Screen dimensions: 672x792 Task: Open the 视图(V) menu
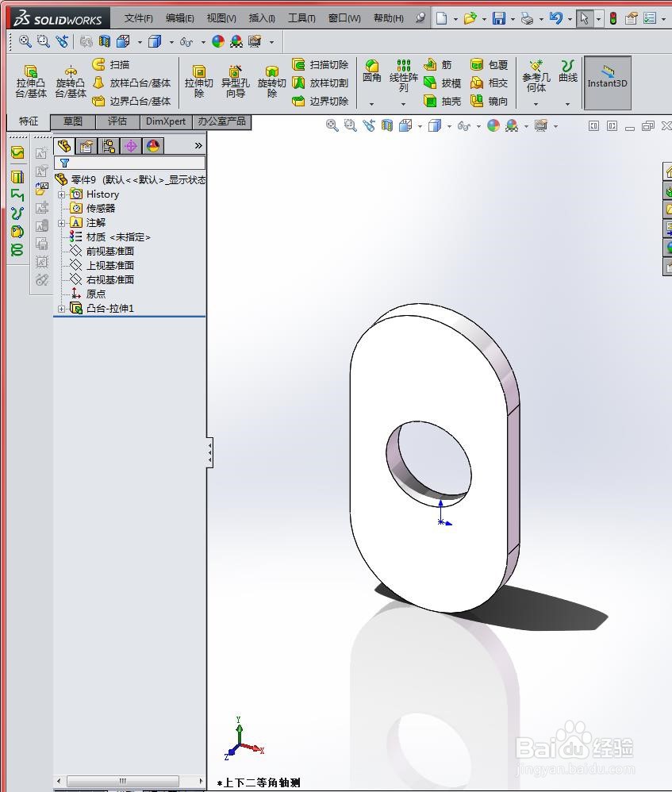(x=221, y=19)
